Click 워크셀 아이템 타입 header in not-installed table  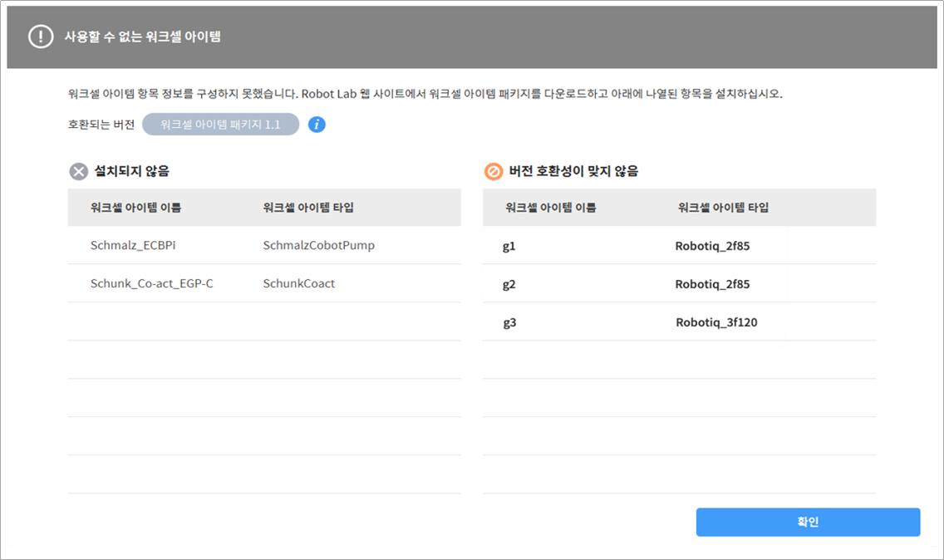(x=308, y=208)
